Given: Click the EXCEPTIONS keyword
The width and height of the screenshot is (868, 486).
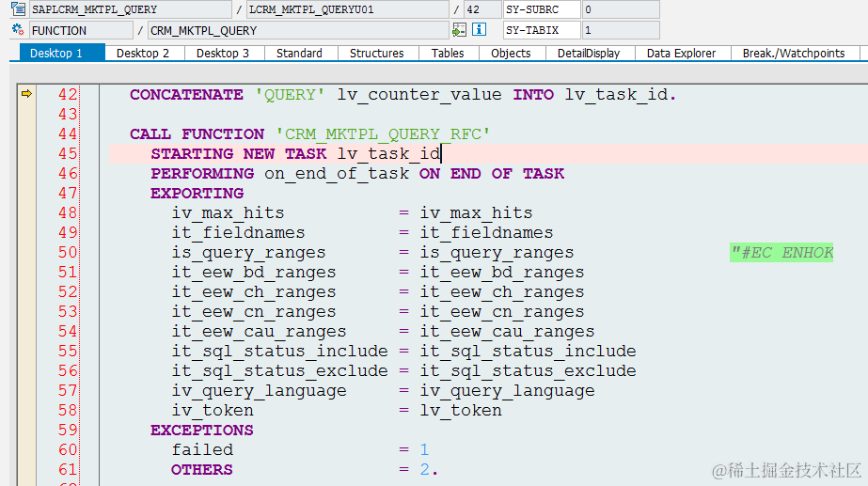Looking at the screenshot, I should pos(202,431).
